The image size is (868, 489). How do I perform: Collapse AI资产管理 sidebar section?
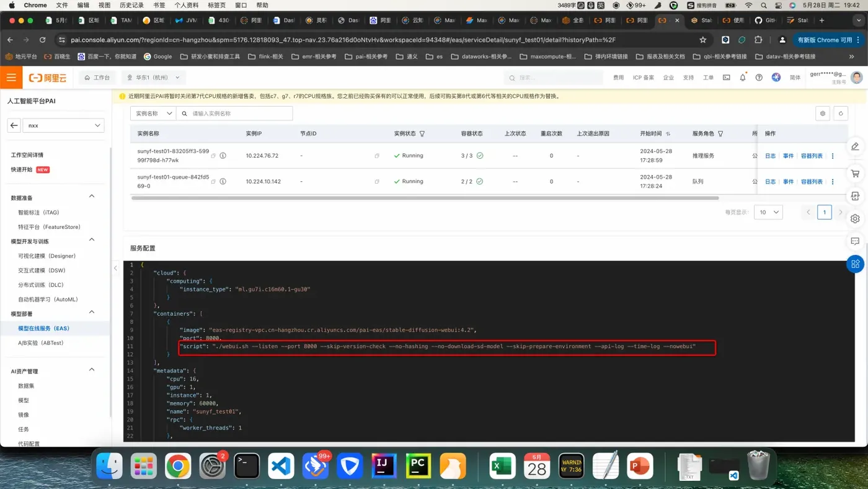pos(92,370)
